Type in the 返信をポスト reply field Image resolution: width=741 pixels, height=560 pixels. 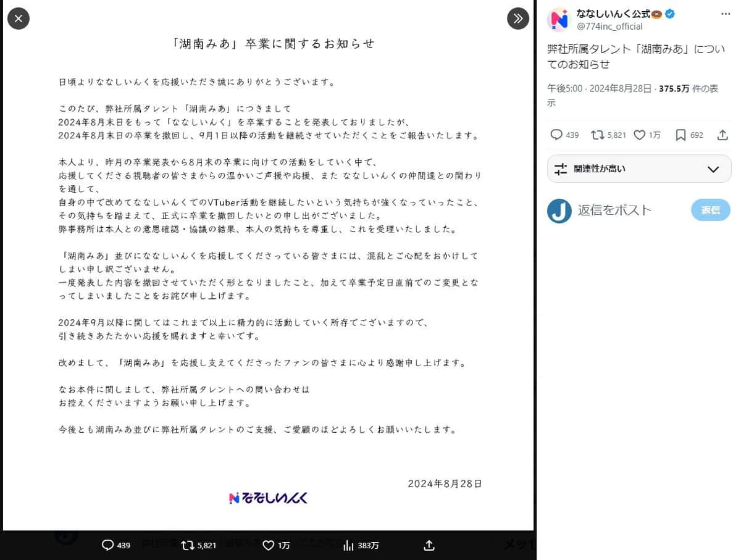[x=630, y=211]
